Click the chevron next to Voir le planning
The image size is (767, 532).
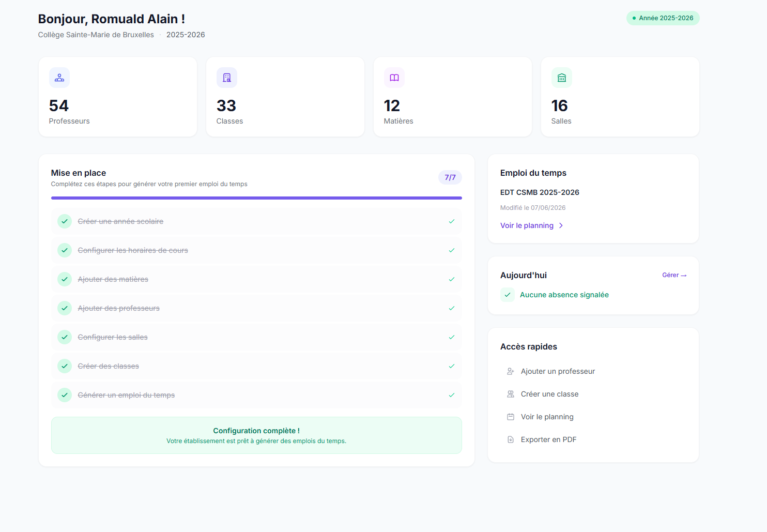click(561, 225)
